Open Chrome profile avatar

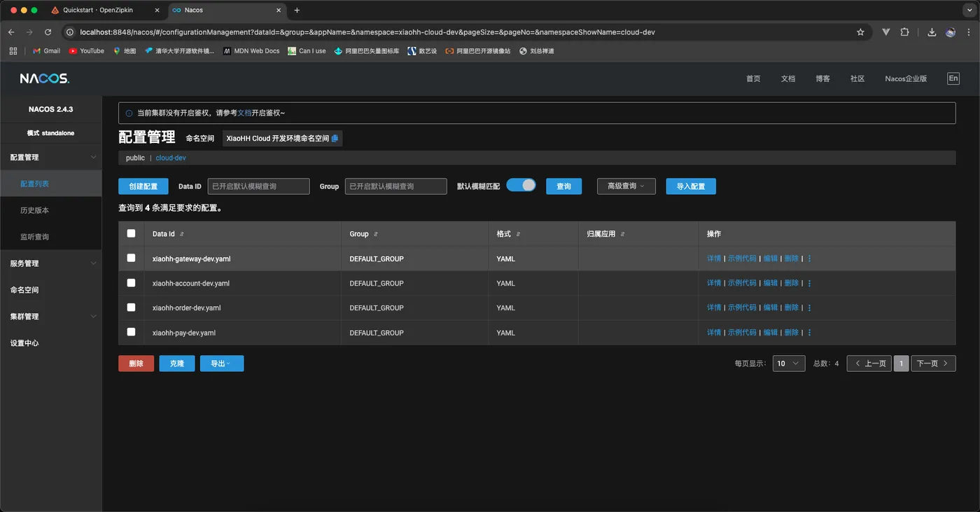coord(951,32)
